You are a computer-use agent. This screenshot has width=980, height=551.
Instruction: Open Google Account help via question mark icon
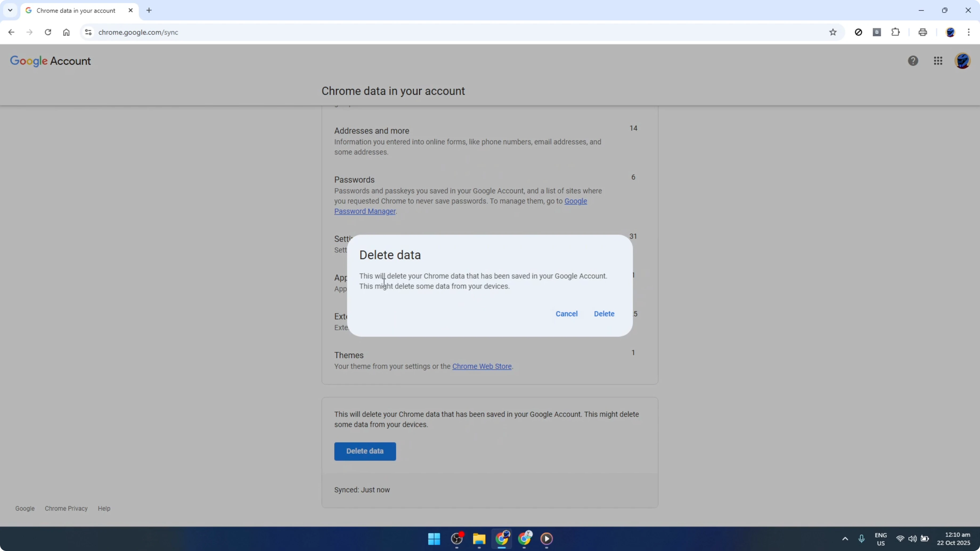point(913,61)
